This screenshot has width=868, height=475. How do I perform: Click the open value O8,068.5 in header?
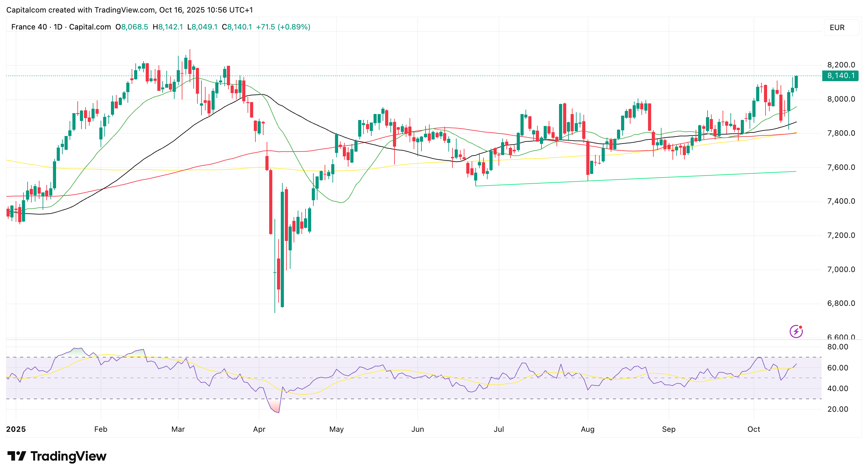click(132, 27)
